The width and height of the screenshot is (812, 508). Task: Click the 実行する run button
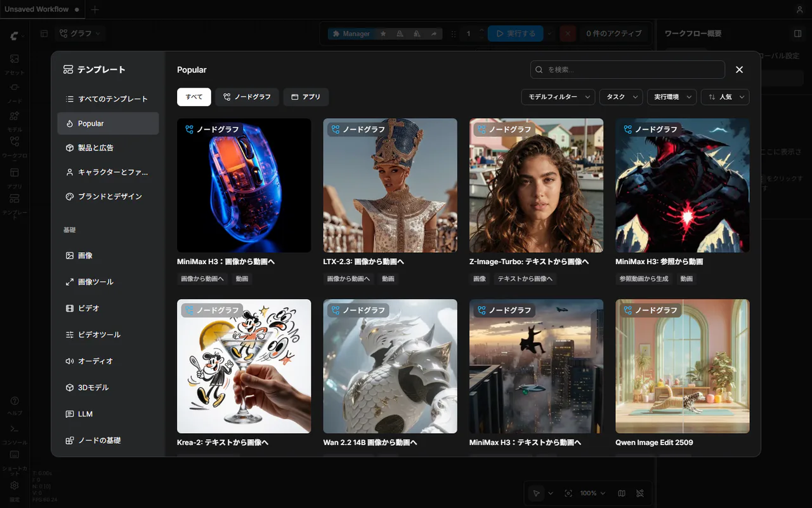click(515, 34)
